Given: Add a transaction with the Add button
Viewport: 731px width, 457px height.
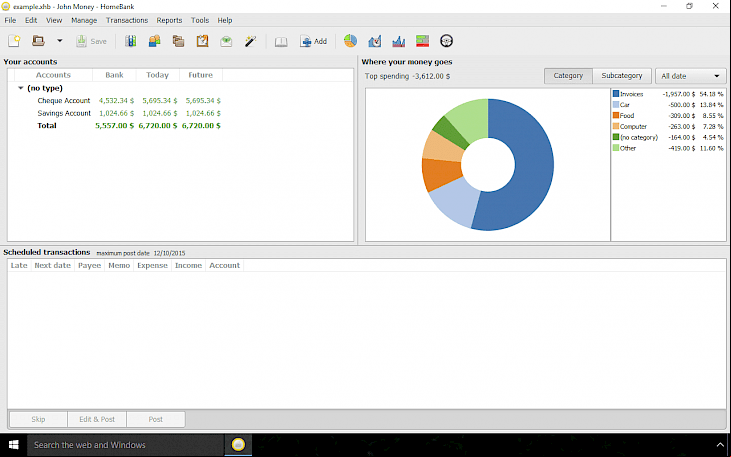Looking at the screenshot, I should [x=314, y=41].
